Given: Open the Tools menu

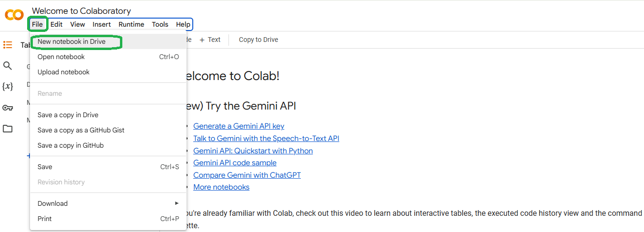Looking at the screenshot, I should [x=160, y=24].
